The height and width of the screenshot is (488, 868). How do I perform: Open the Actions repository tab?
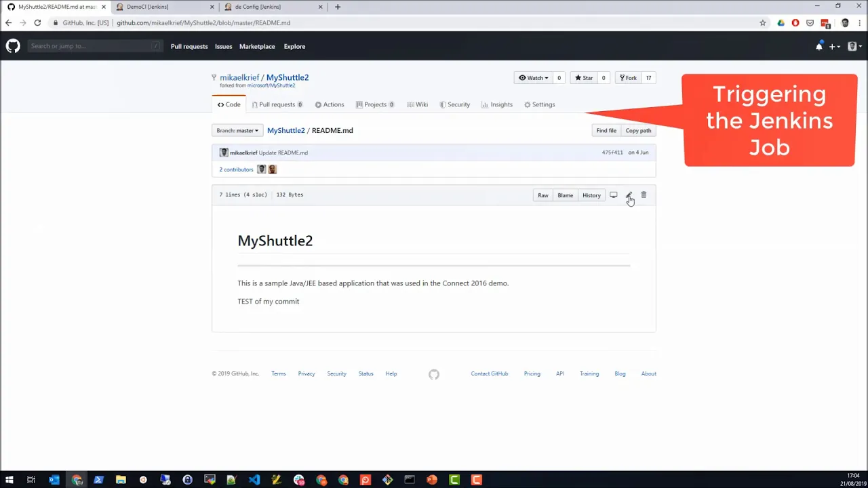click(330, 104)
